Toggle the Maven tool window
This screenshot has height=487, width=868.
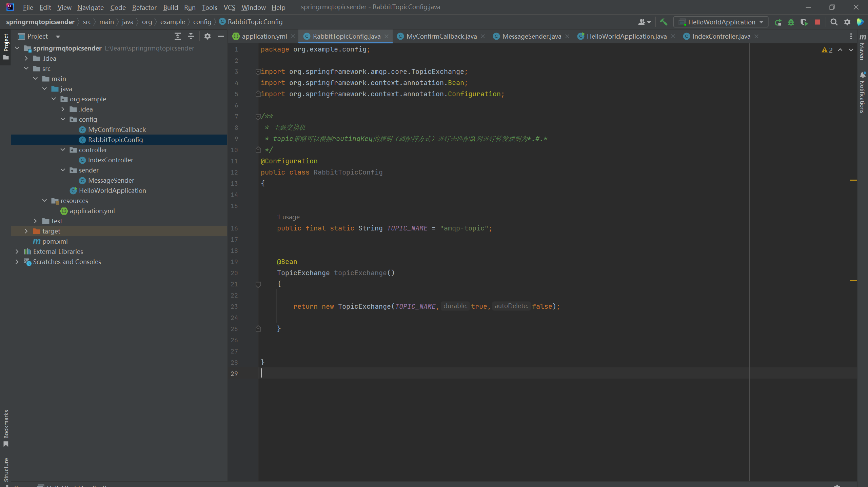point(863,47)
